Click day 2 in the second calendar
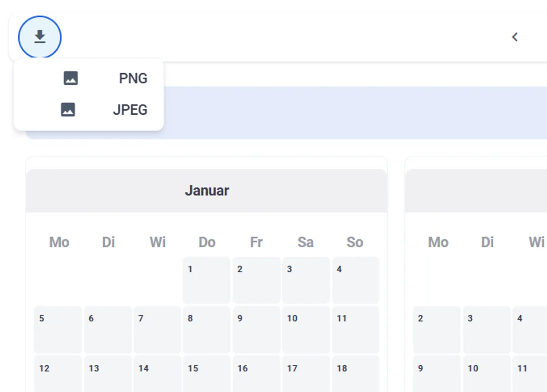This screenshot has width=547, height=392. click(436, 329)
